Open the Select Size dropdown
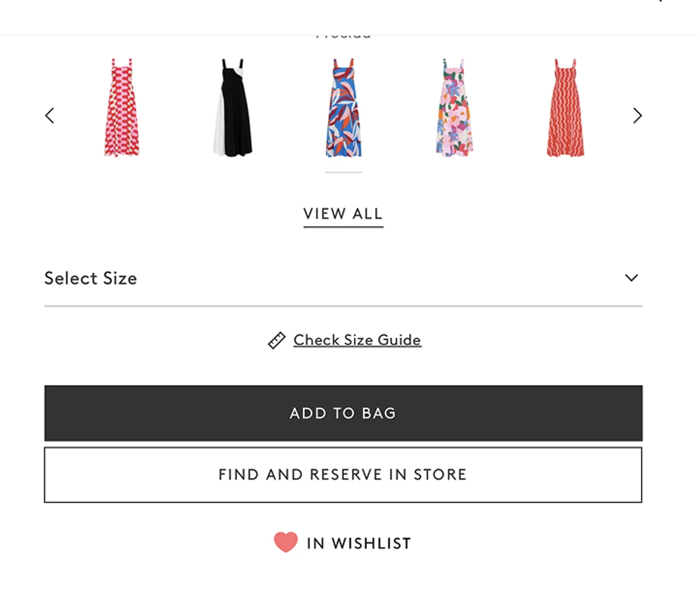This screenshot has height=616, width=698. click(x=343, y=278)
